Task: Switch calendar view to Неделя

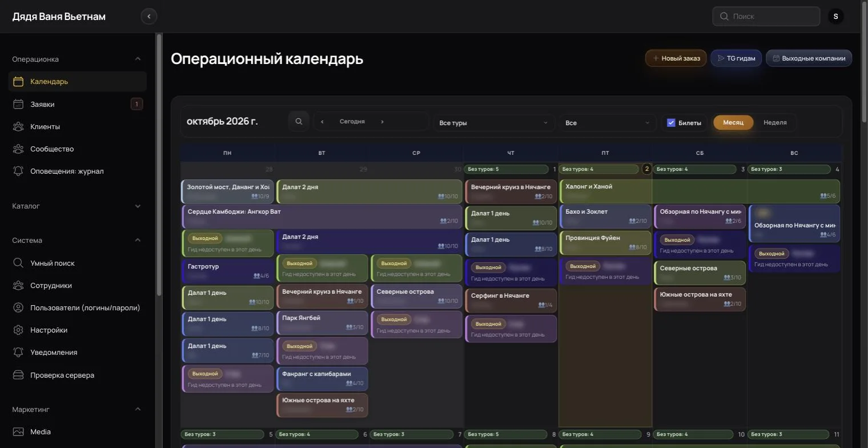Action: tap(775, 122)
